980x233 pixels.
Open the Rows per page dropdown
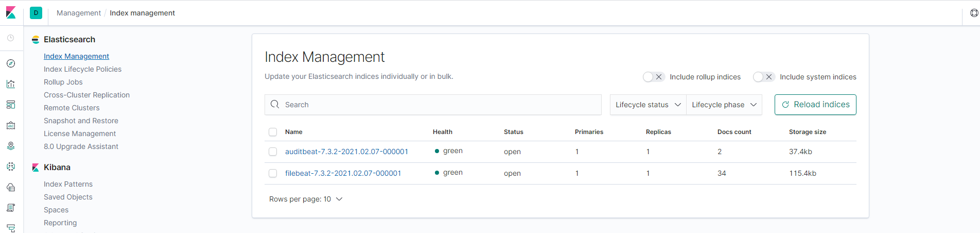(306, 199)
